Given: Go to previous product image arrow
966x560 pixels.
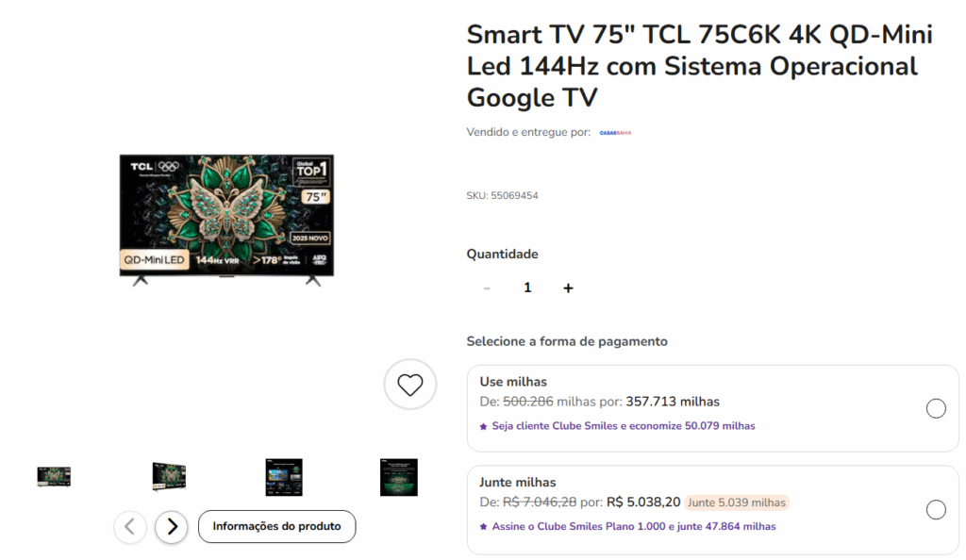Looking at the screenshot, I should click(130, 527).
